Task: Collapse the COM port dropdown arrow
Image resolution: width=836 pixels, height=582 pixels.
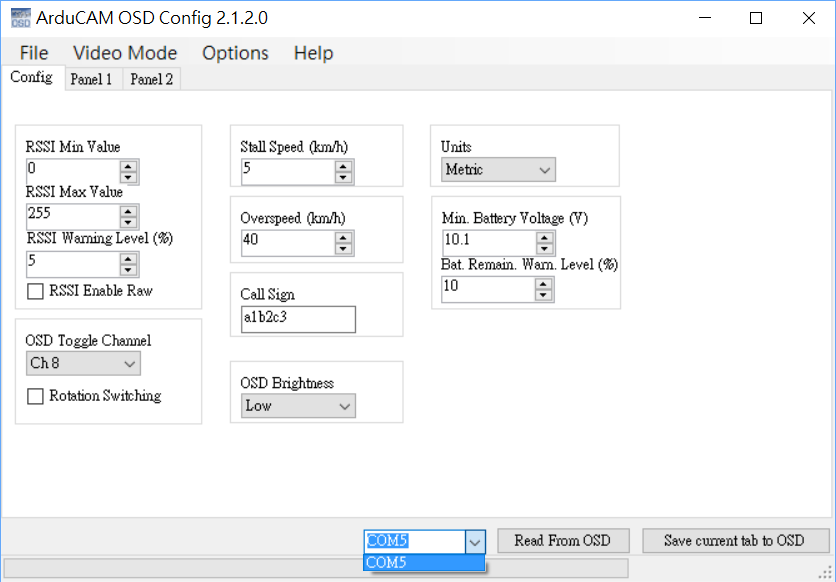Action: point(475,542)
